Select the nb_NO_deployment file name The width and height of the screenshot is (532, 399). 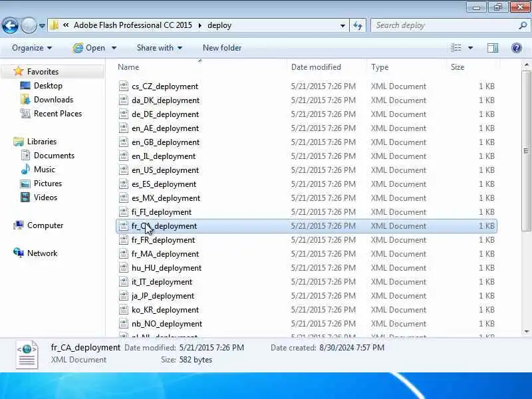(167, 324)
